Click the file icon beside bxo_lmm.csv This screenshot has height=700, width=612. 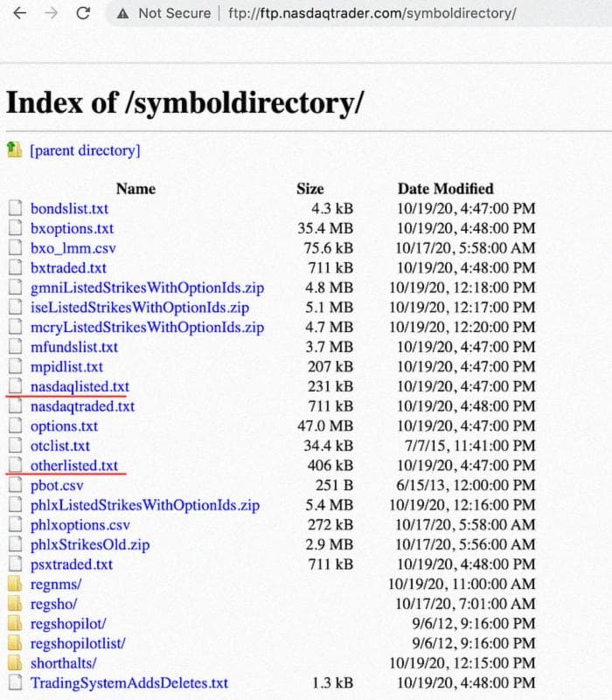coord(15,247)
